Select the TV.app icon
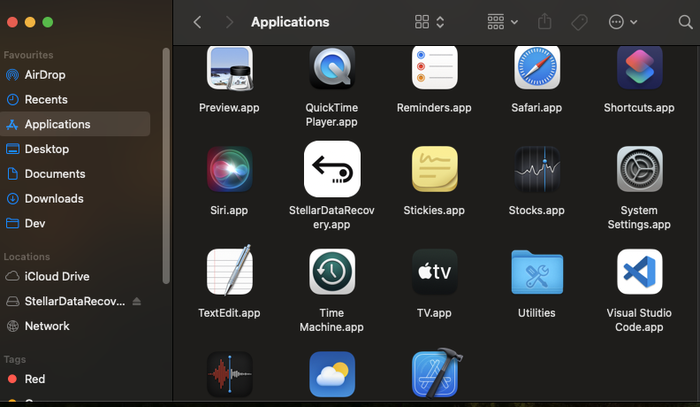This screenshot has height=407, width=700. click(x=434, y=272)
